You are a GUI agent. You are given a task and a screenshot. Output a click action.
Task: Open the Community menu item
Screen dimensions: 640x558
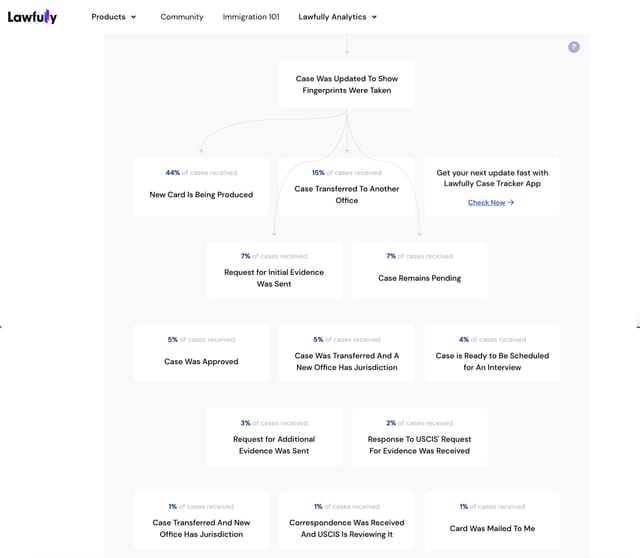point(182,17)
